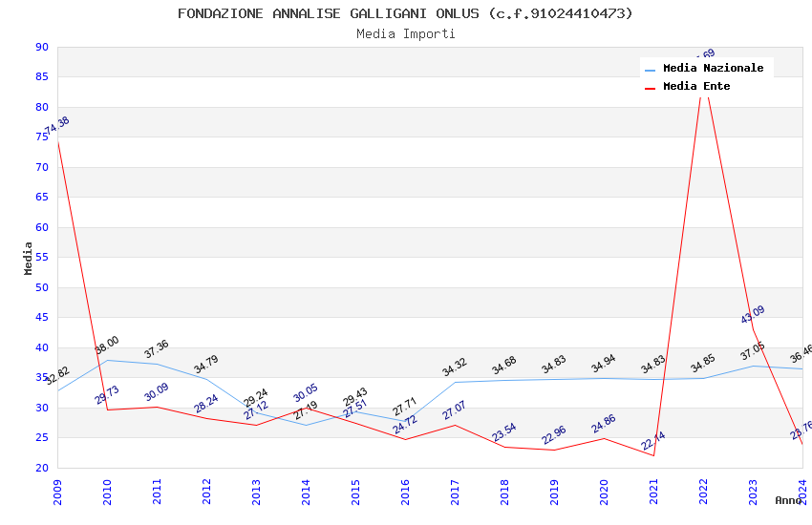Click the 2018 x-axis year label
Screen dimensions: 812x525
(x=504, y=492)
